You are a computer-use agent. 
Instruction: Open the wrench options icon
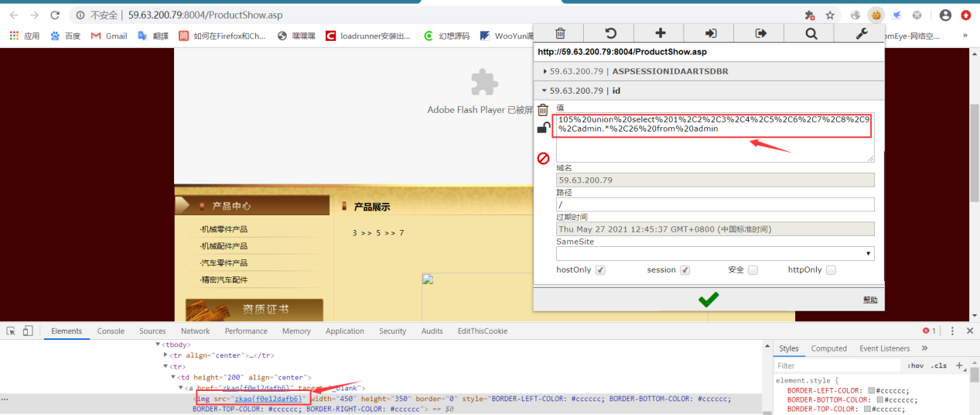pyautogui.click(x=861, y=33)
